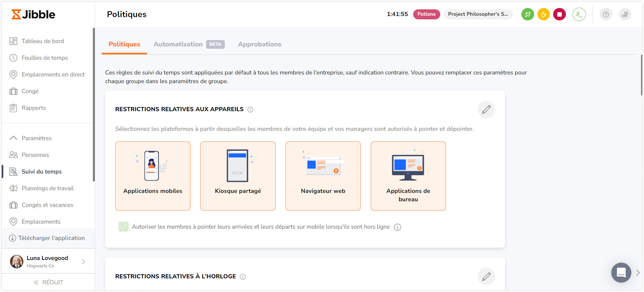
Task: Edit clock restrictions with pencil icon
Action: pos(486,276)
